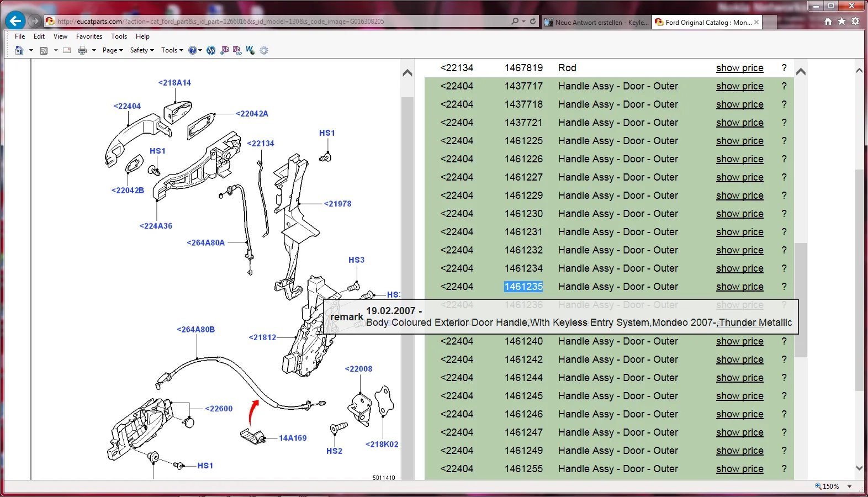Click the RSS feeds icon
868x497 pixels.
tap(44, 50)
